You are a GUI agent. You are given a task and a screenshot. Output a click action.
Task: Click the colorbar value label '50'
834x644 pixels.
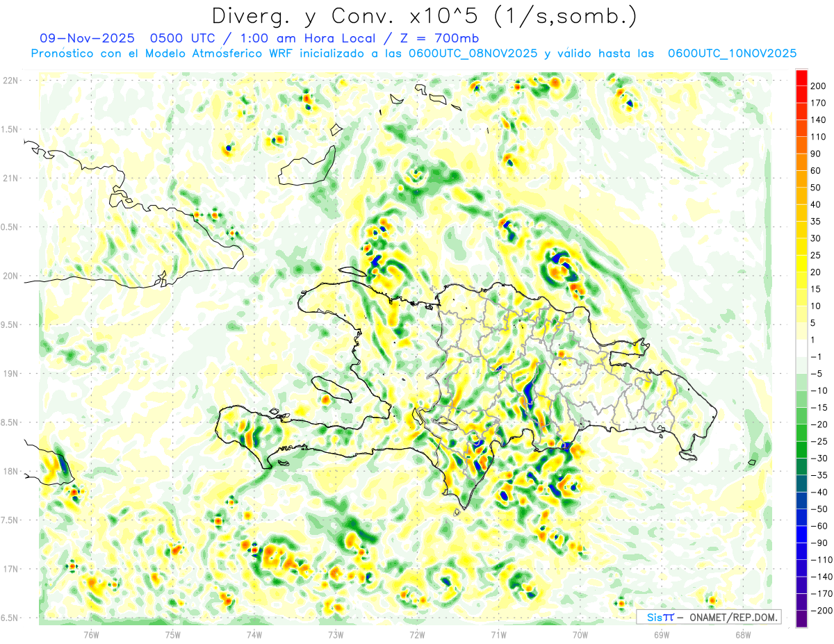[816, 188]
